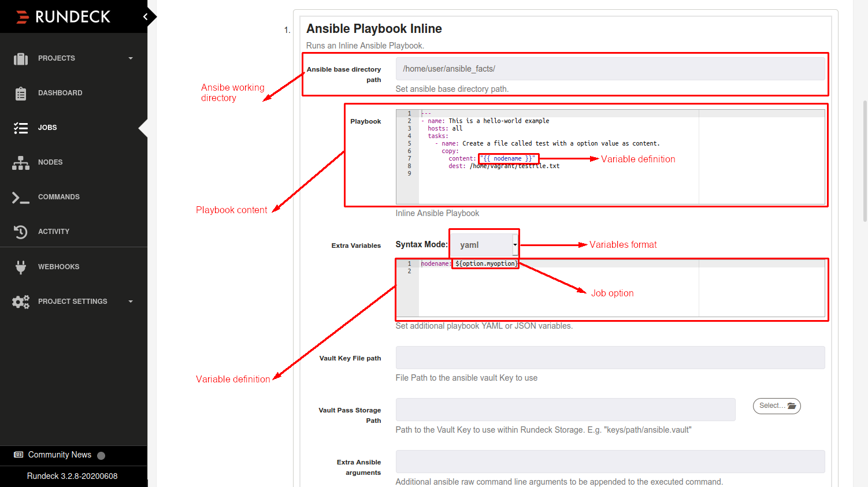This screenshot has width=868, height=487.
Task: Click the Rundeck logo
Action: point(63,17)
